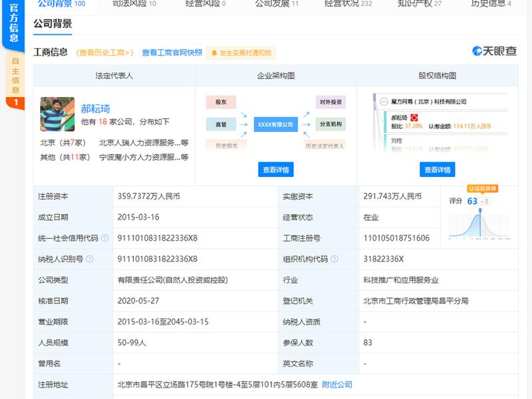Open 郝耘琦 profile link

coord(95,108)
